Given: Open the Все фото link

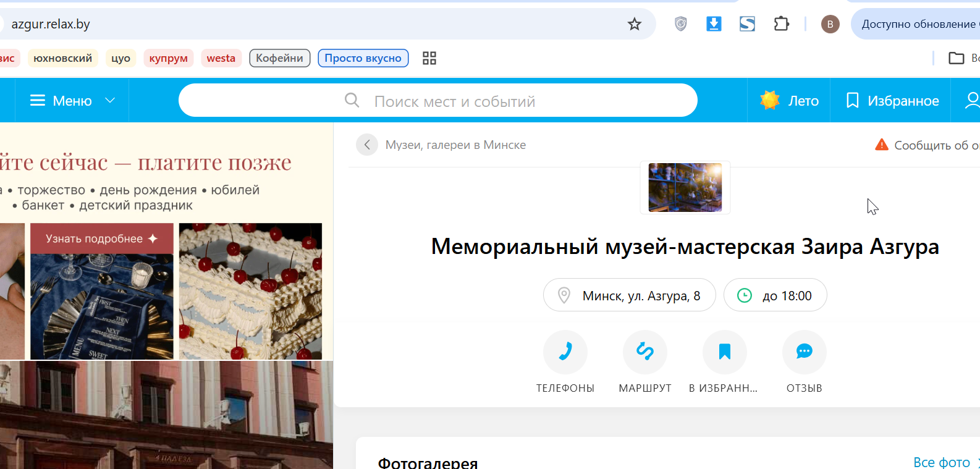Looking at the screenshot, I should [942, 462].
